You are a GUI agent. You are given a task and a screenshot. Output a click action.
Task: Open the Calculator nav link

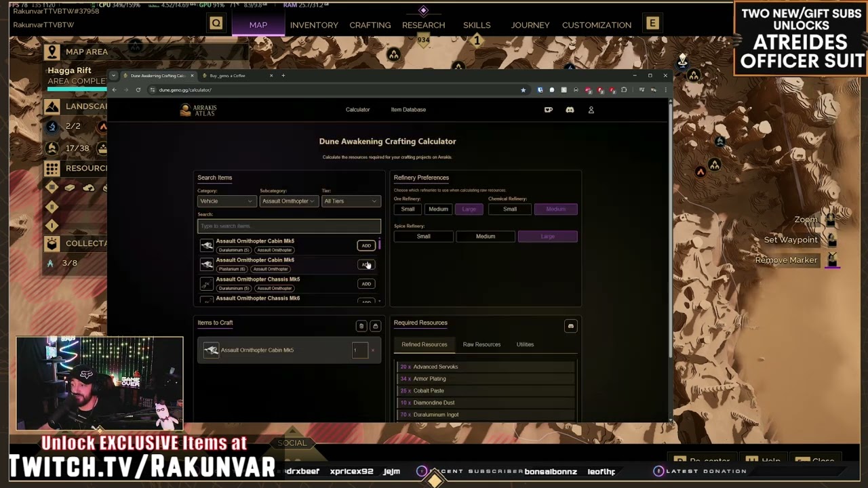(x=358, y=110)
